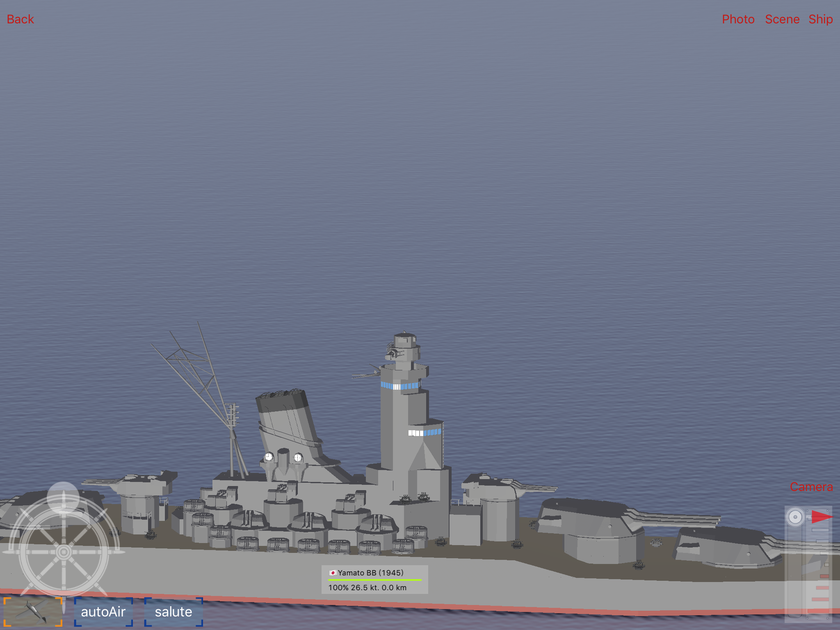Click the ship steering wheel control
Viewport: 840px width, 630px height.
tap(64, 552)
